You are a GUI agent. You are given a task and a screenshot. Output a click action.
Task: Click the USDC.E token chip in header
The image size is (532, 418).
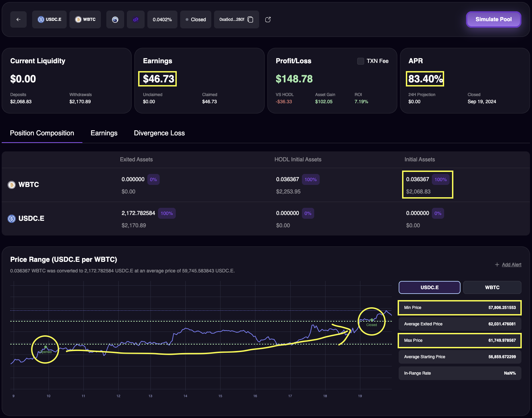pyautogui.click(x=50, y=19)
